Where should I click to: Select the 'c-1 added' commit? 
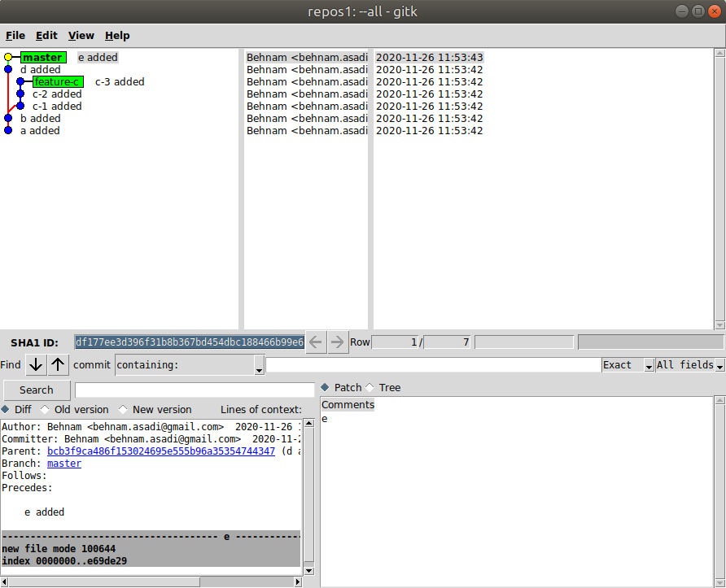tap(57, 107)
